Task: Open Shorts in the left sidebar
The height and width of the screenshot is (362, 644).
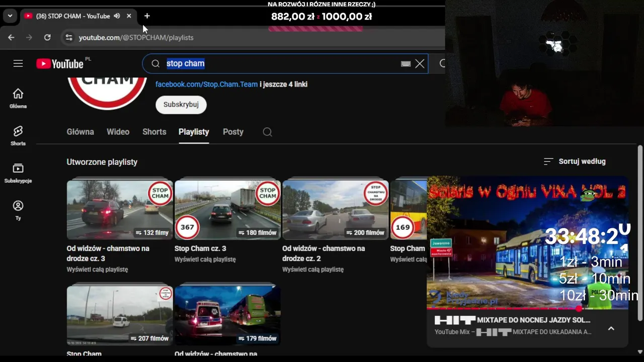Action: pyautogui.click(x=18, y=136)
